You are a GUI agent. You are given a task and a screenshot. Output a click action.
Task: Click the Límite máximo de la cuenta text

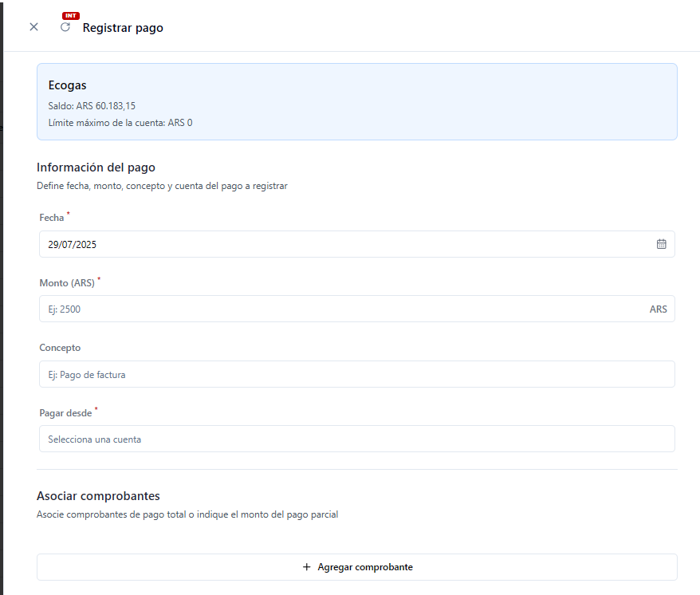click(x=120, y=123)
